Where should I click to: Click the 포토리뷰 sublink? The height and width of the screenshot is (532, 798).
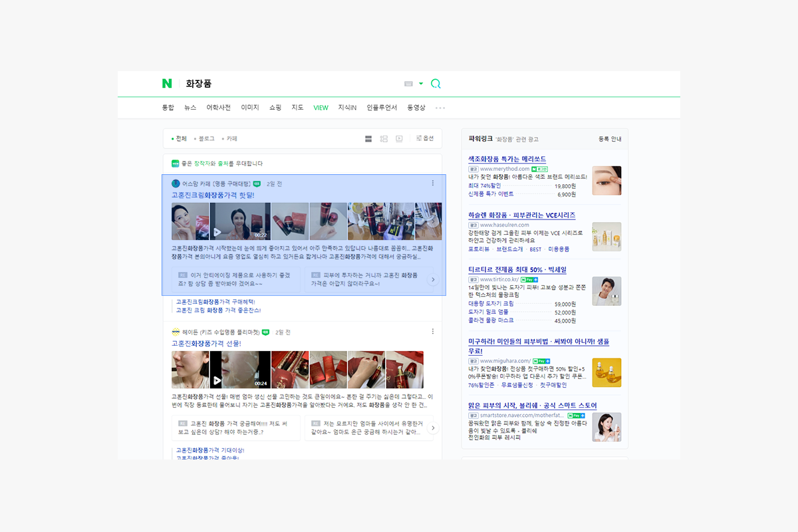point(479,249)
